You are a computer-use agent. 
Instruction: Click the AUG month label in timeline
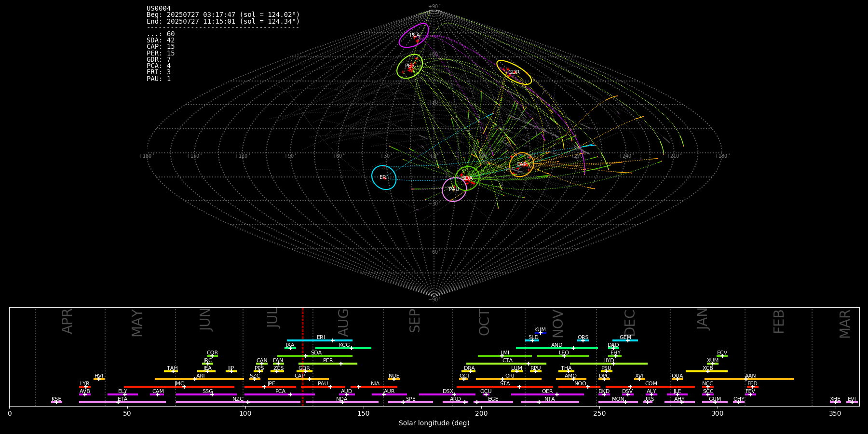pos(343,323)
